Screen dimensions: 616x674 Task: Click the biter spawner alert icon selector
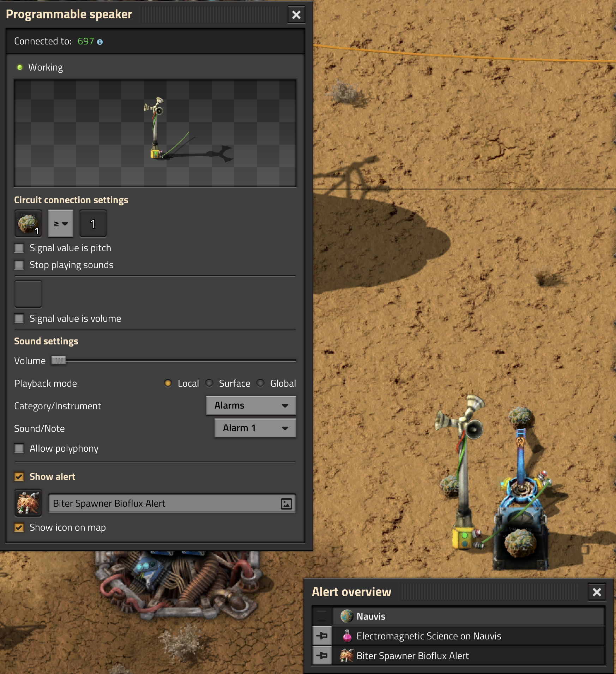tap(28, 503)
